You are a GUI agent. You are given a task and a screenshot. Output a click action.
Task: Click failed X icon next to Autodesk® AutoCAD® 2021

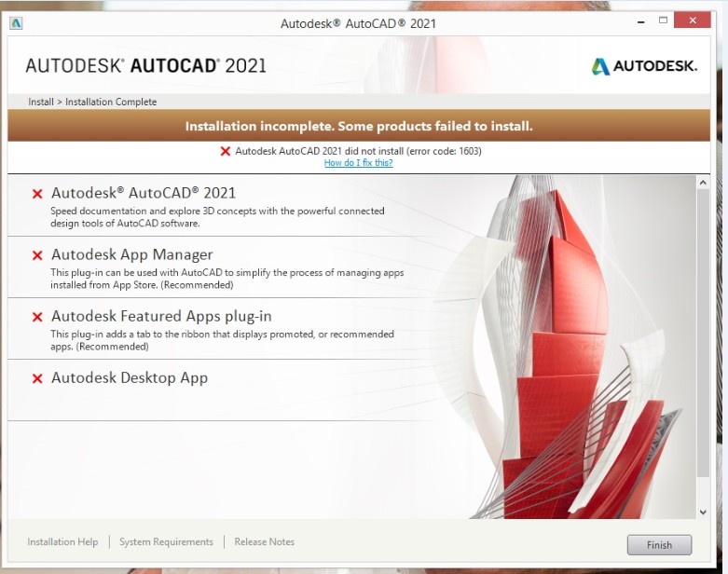coord(37,194)
